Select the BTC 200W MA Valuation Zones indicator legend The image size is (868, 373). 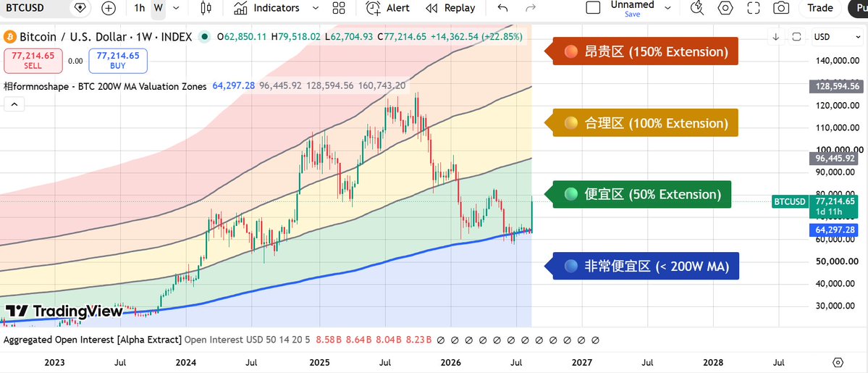point(105,86)
